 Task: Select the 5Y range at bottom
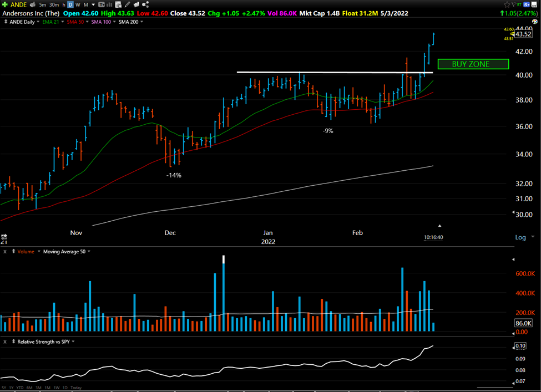point(4,388)
